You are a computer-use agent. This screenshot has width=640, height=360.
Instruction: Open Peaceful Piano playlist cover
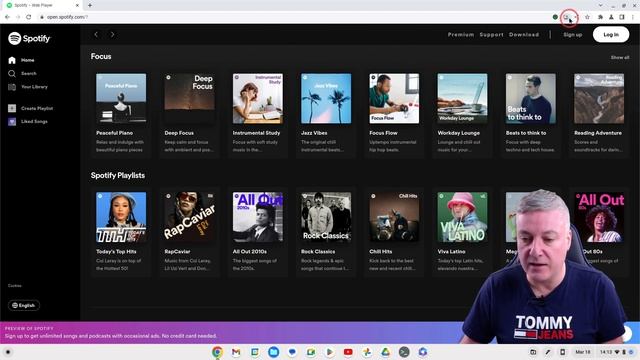tap(121, 98)
